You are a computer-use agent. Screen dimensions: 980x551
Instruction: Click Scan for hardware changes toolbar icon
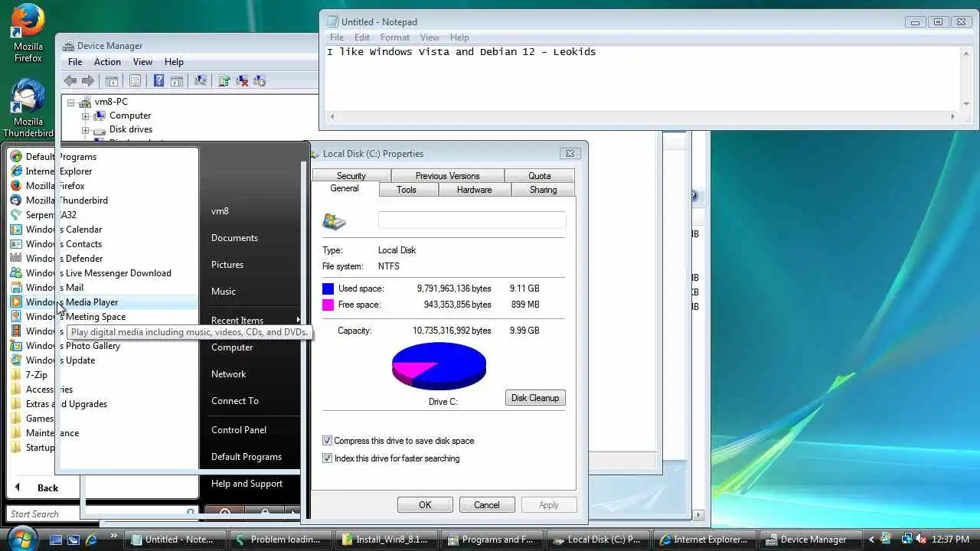click(201, 80)
